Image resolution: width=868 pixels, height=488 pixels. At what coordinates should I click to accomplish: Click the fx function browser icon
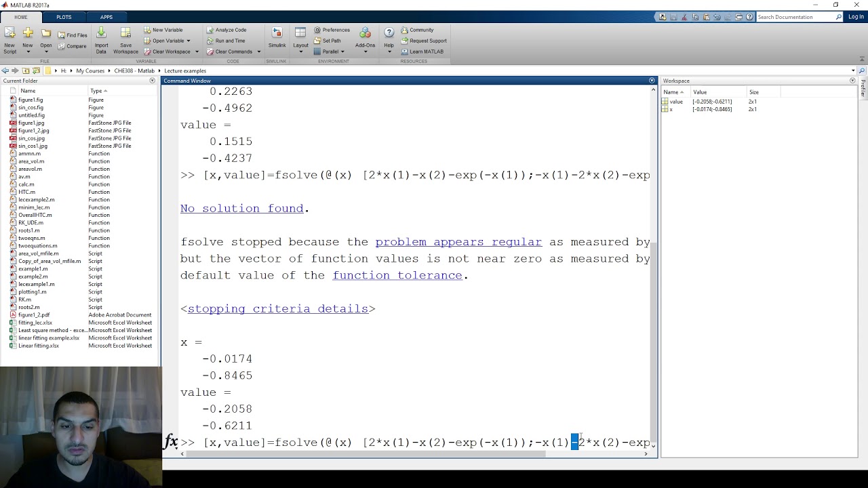(x=170, y=442)
